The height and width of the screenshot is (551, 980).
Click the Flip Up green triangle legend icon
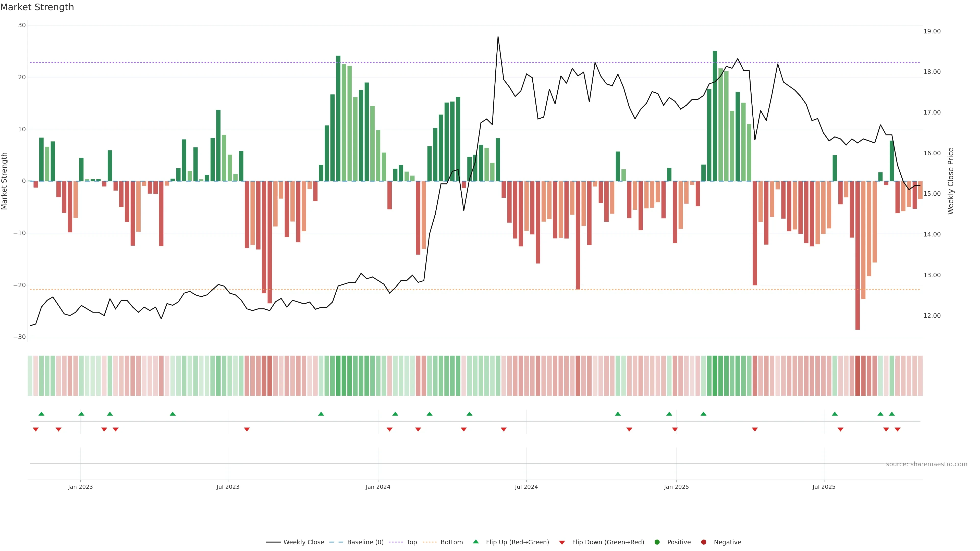tap(475, 542)
